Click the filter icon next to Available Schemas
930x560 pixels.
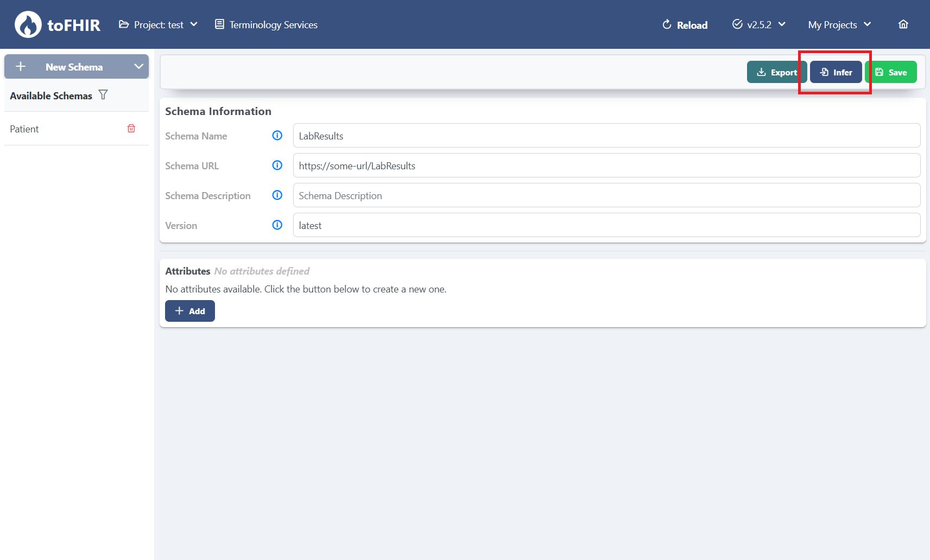(103, 94)
